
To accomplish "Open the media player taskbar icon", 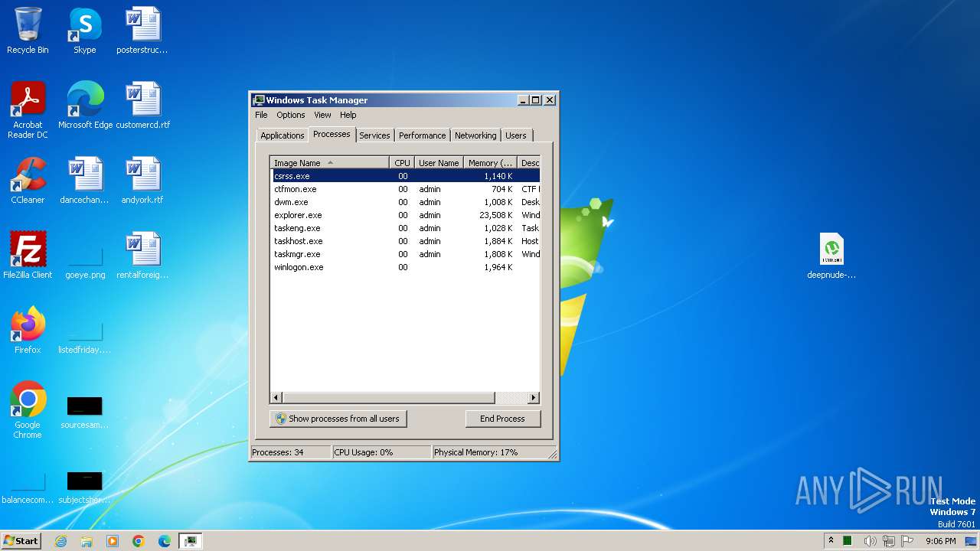I will (x=113, y=541).
